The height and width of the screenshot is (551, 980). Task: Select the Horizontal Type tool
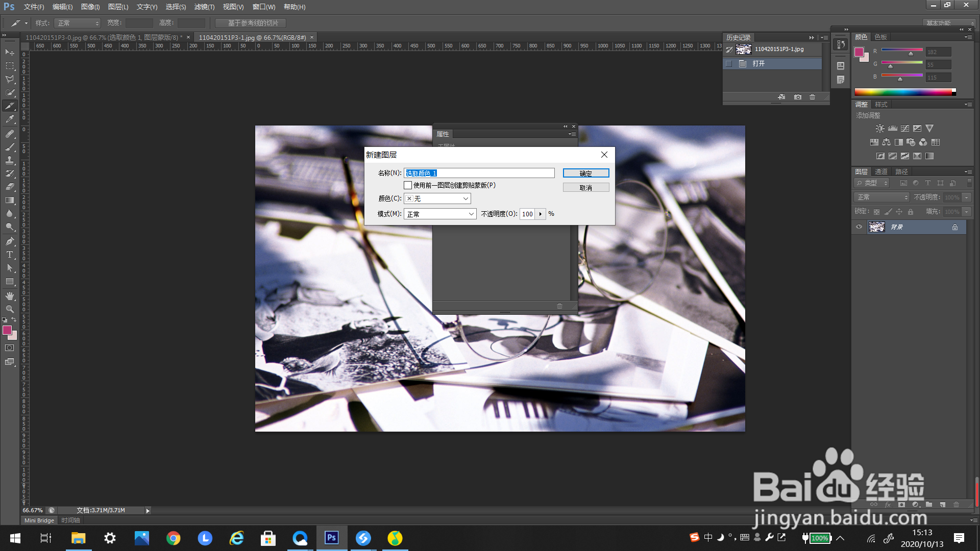pos(10,255)
